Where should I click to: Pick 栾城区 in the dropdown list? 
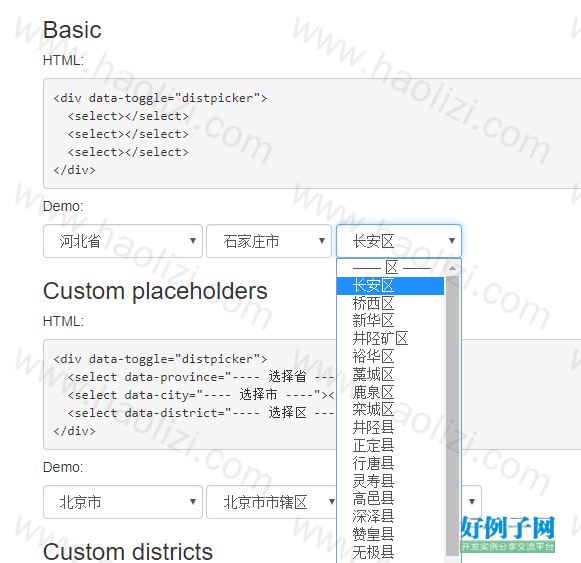391,410
